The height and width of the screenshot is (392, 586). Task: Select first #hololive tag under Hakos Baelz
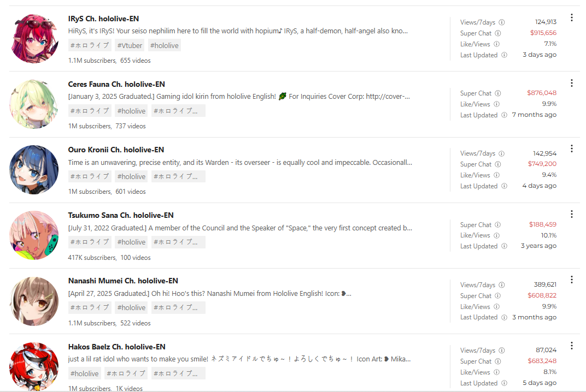point(85,373)
